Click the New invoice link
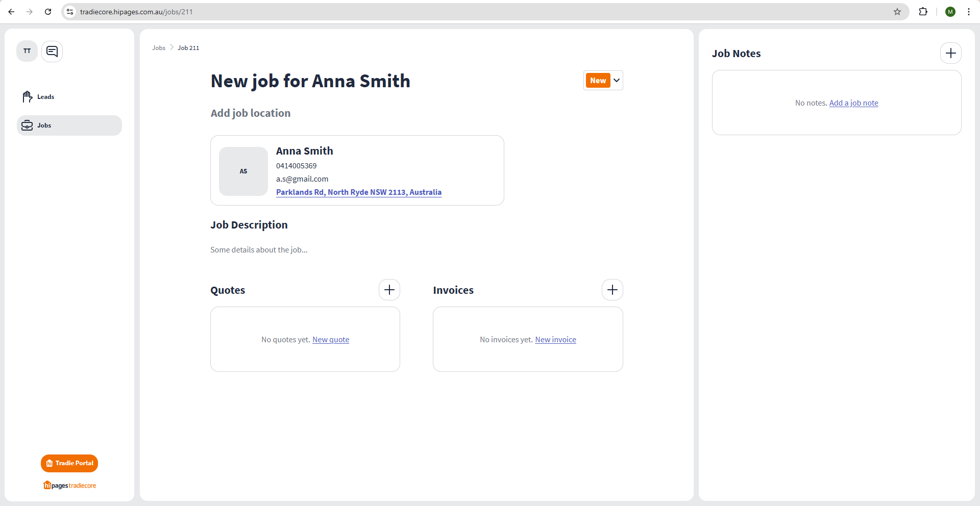 coord(555,340)
